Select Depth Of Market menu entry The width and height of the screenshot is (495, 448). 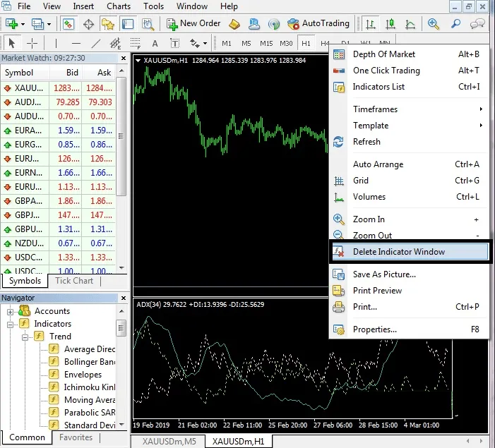pyautogui.click(x=410, y=54)
